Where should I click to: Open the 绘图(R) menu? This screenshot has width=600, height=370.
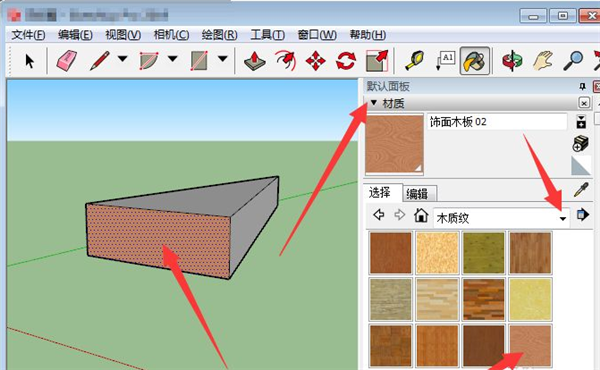click(x=220, y=35)
